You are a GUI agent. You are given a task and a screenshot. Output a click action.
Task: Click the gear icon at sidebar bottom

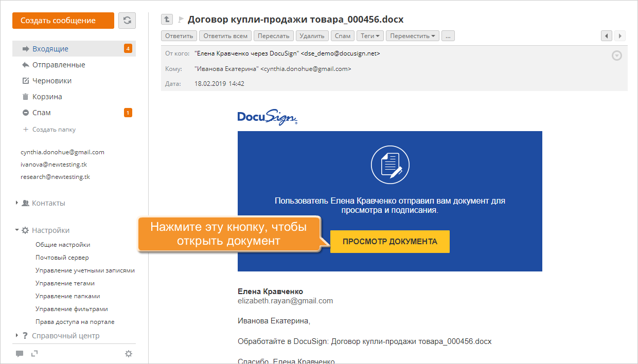pyautogui.click(x=129, y=354)
